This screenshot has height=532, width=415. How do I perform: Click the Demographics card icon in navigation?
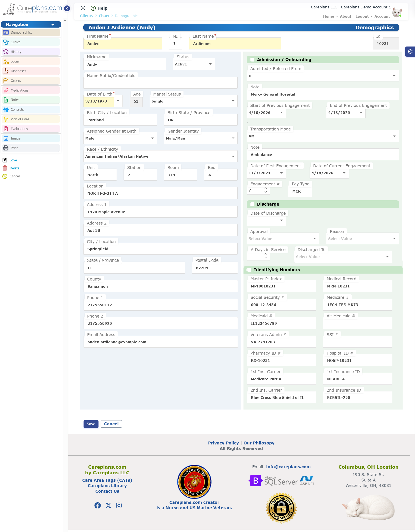pos(6,33)
